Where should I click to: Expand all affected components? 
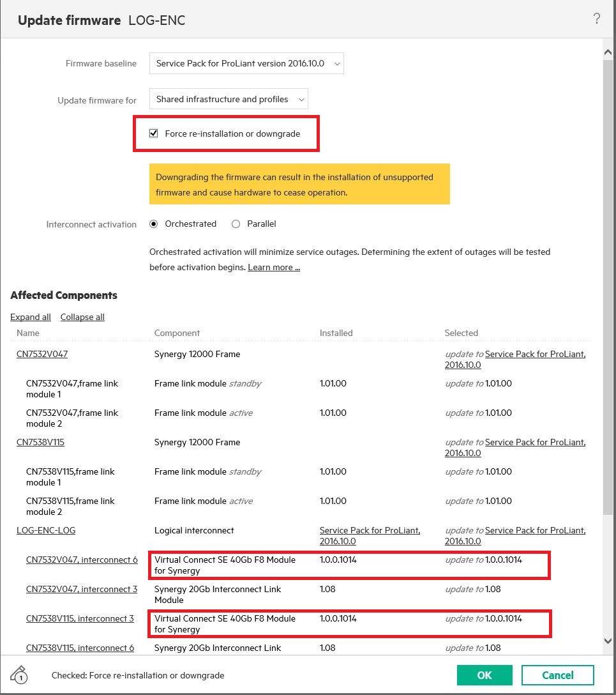pos(30,317)
